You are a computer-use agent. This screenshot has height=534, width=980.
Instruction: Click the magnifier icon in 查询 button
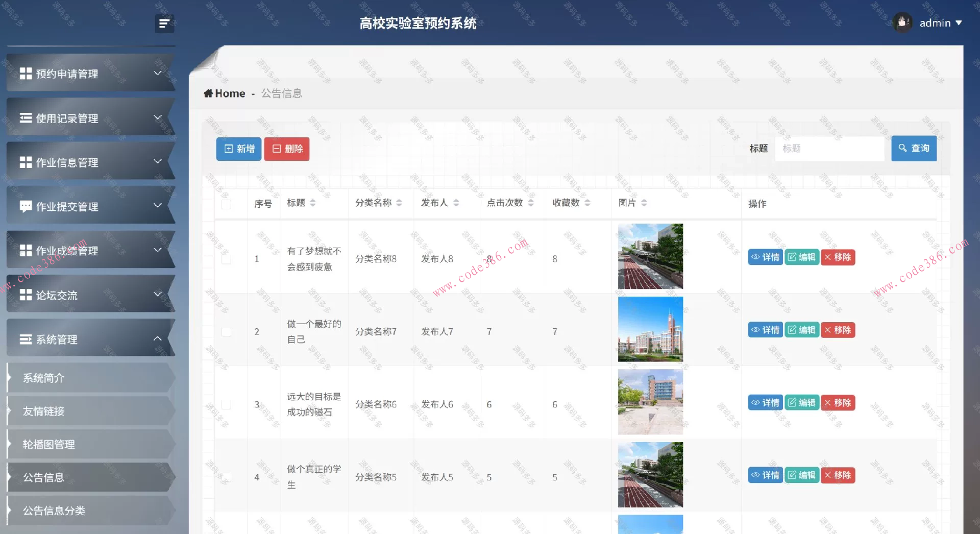(x=902, y=148)
